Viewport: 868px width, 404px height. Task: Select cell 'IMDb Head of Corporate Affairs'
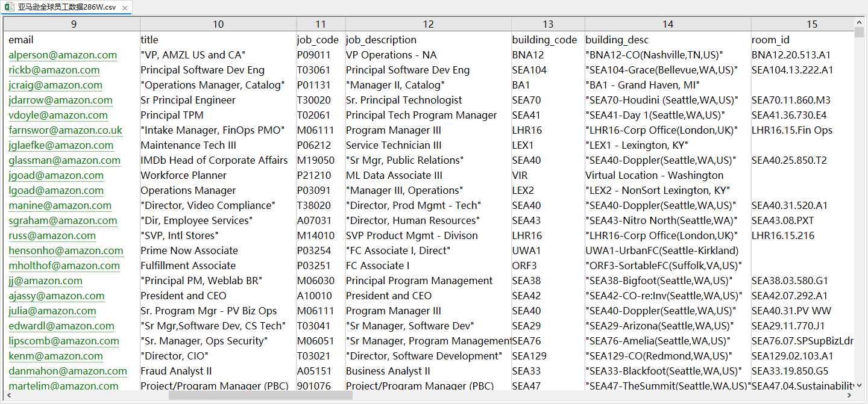pos(218,160)
